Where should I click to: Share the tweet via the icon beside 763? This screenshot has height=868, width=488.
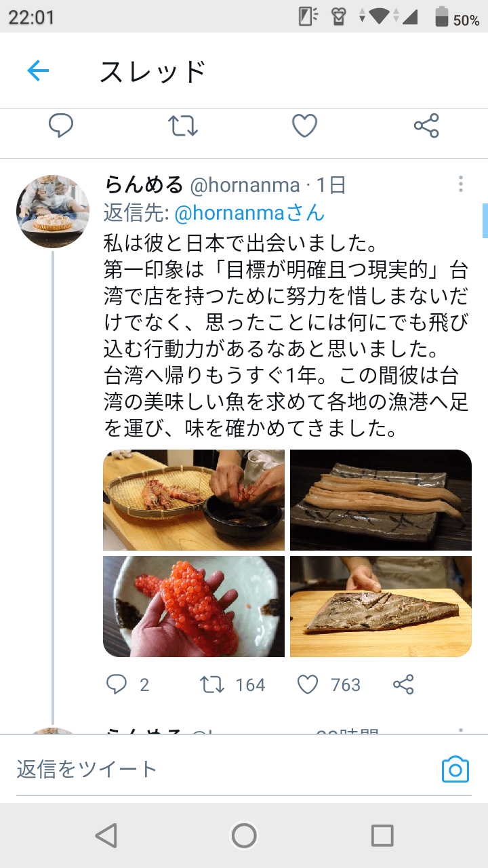coord(403,684)
